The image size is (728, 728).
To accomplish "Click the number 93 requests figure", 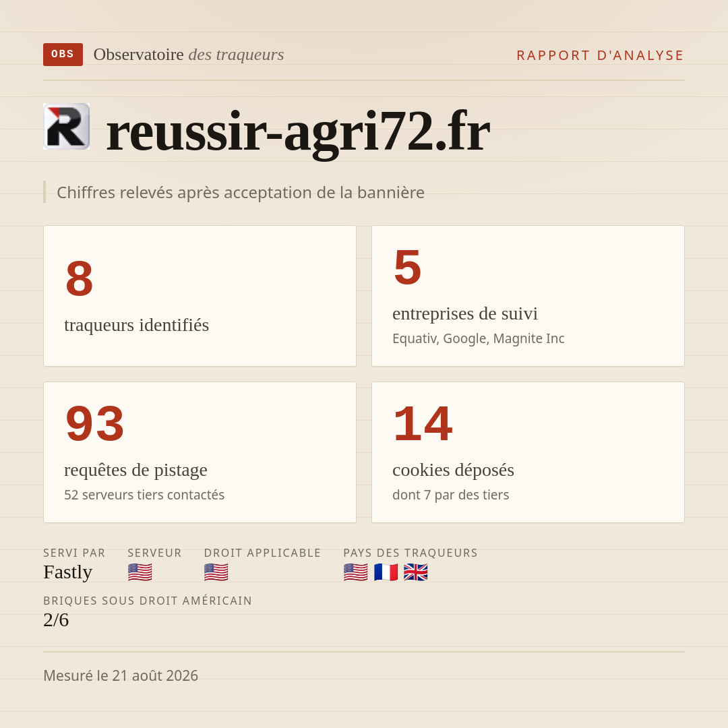I will coord(95,423).
